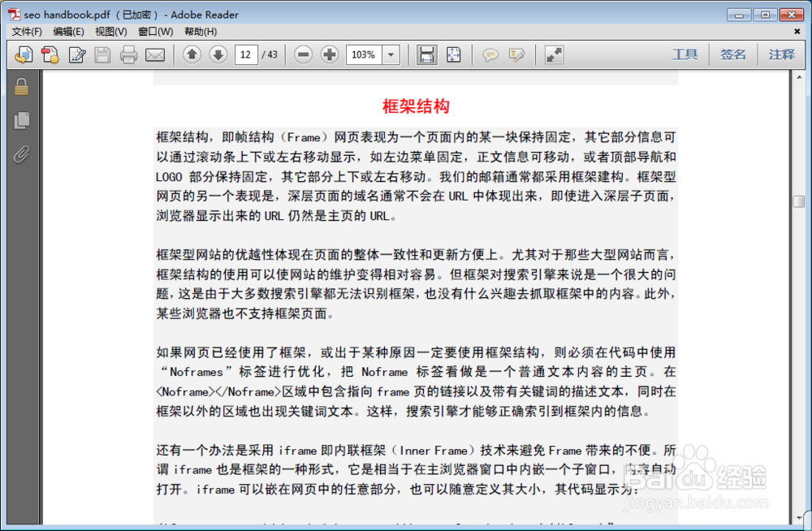812x531 pixels.
Task: Send the PDF via the email icon
Action: pyautogui.click(x=153, y=54)
